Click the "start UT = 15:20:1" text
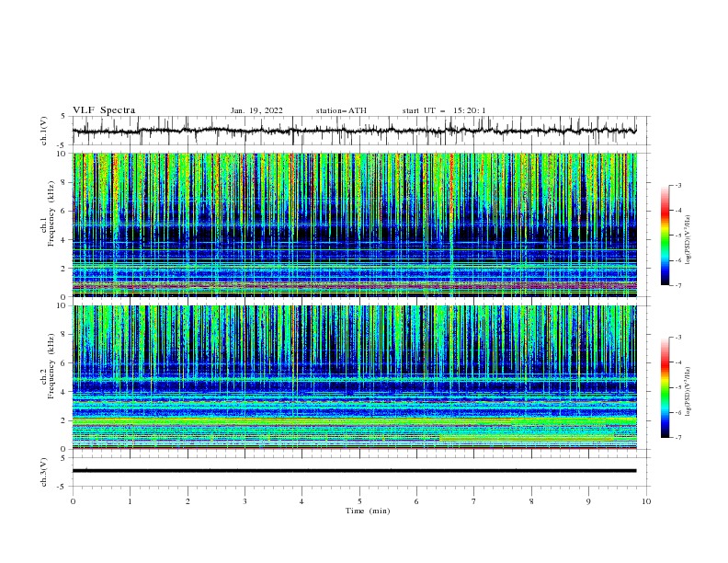 (444, 110)
